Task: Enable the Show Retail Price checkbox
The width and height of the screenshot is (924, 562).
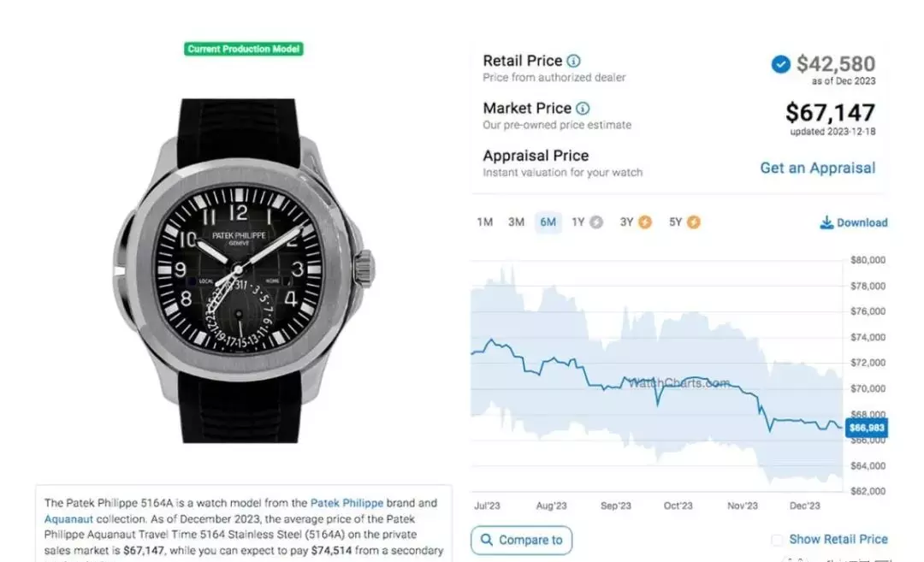Action: [x=777, y=540]
